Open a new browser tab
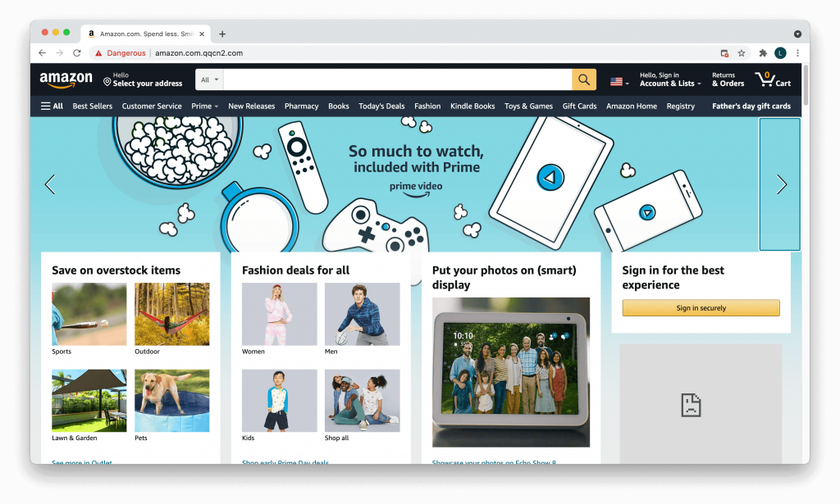The width and height of the screenshot is (840, 504). point(222,34)
